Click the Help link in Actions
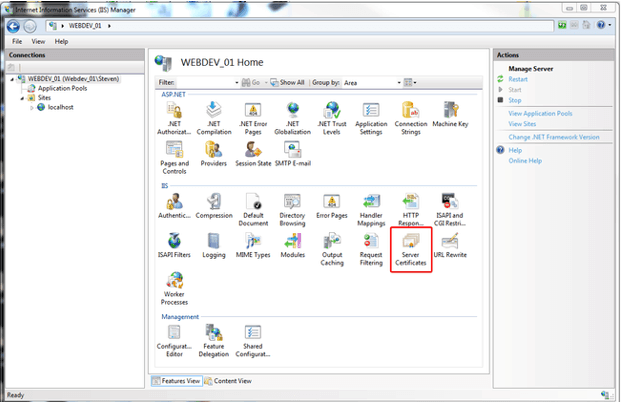The width and height of the screenshot is (622, 402). click(x=515, y=150)
